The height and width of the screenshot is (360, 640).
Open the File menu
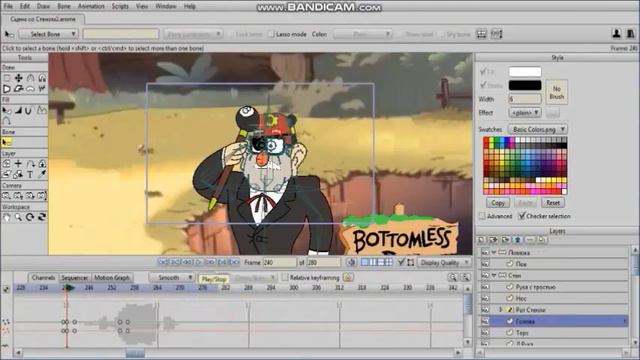click(8, 6)
